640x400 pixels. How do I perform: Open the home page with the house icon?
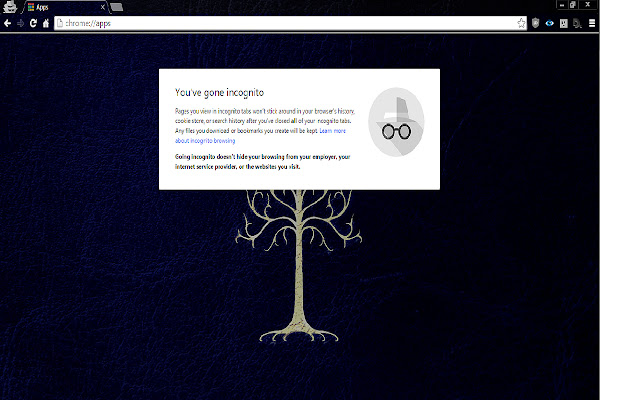(46, 23)
